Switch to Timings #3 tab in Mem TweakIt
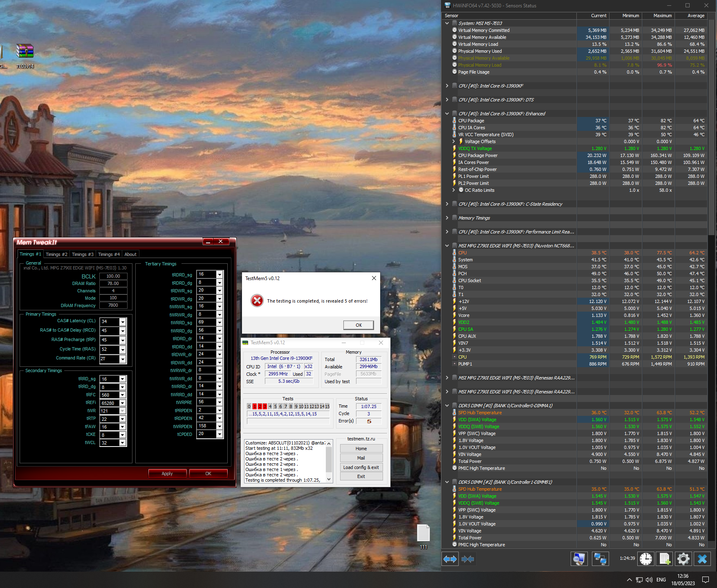This screenshot has height=588, width=717. tap(83, 254)
